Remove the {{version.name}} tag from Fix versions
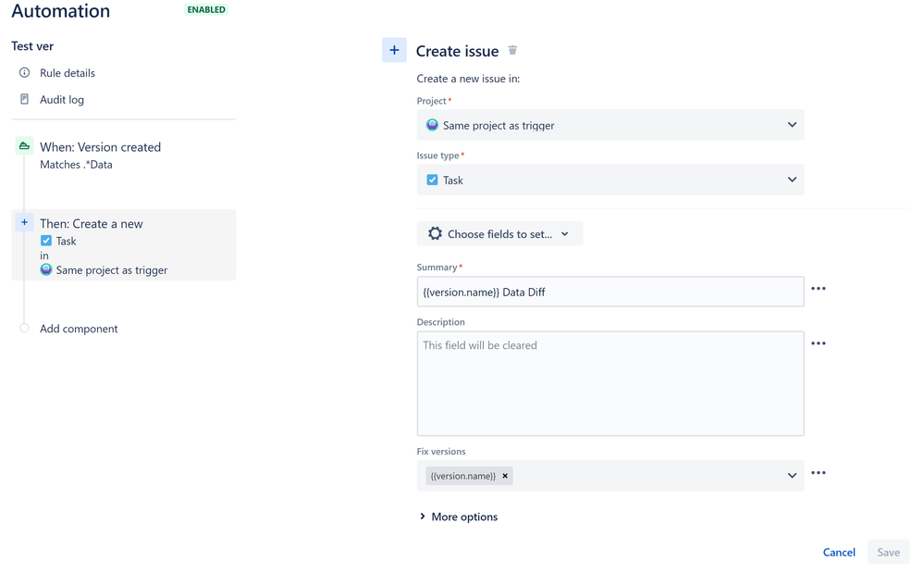This screenshot has width=924, height=573. (505, 476)
